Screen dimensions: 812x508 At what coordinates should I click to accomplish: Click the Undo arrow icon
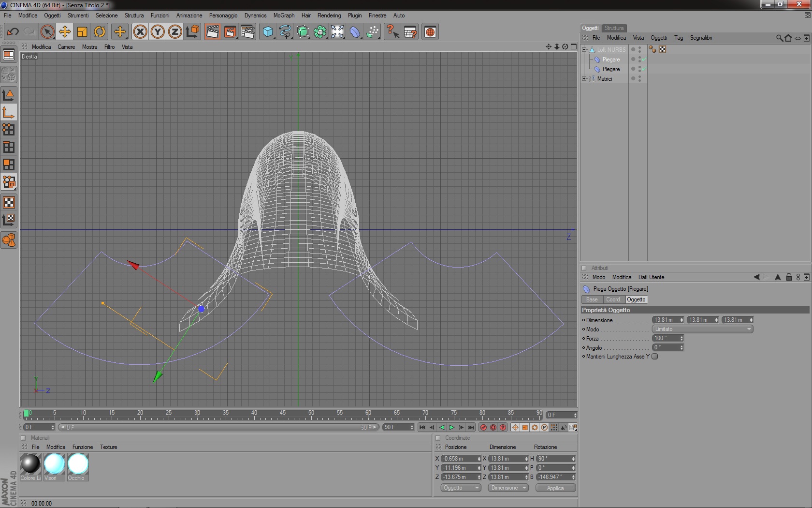[x=13, y=32]
